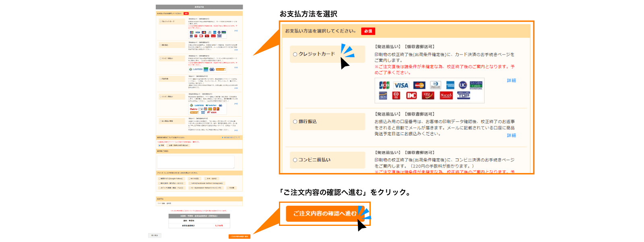Image resolution: width=644 pixels, height=242 pixels.
Task: Click the large ご注文内容の確認へ進む button
Action: 325,213
